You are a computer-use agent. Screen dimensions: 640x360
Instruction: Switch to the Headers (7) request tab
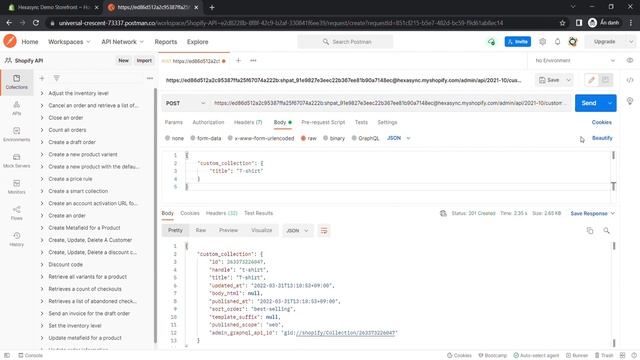coord(248,122)
